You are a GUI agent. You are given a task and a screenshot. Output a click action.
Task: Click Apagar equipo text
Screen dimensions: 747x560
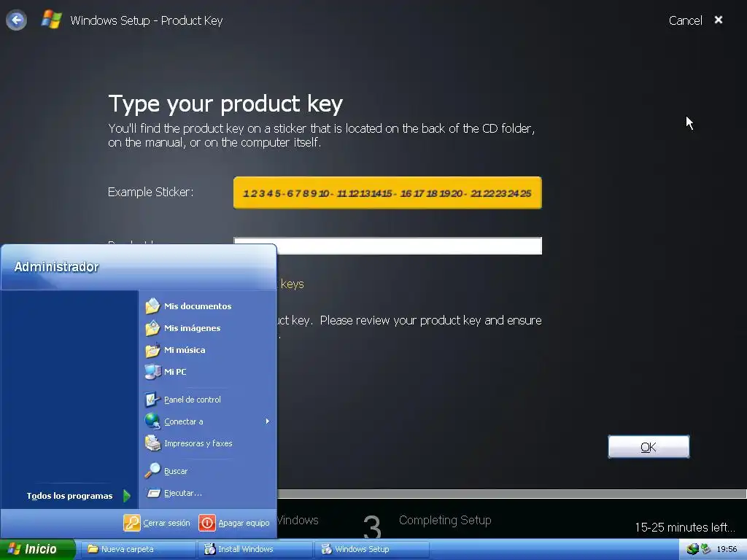[244, 523]
